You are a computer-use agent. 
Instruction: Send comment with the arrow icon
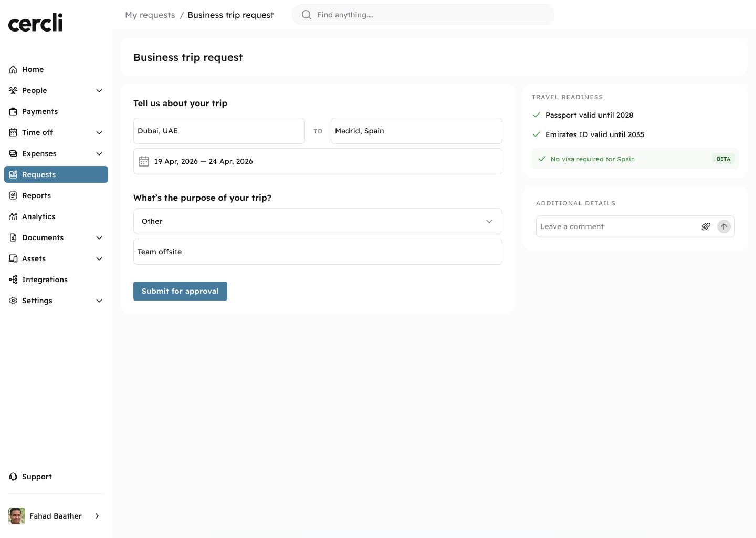pyautogui.click(x=724, y=226)
